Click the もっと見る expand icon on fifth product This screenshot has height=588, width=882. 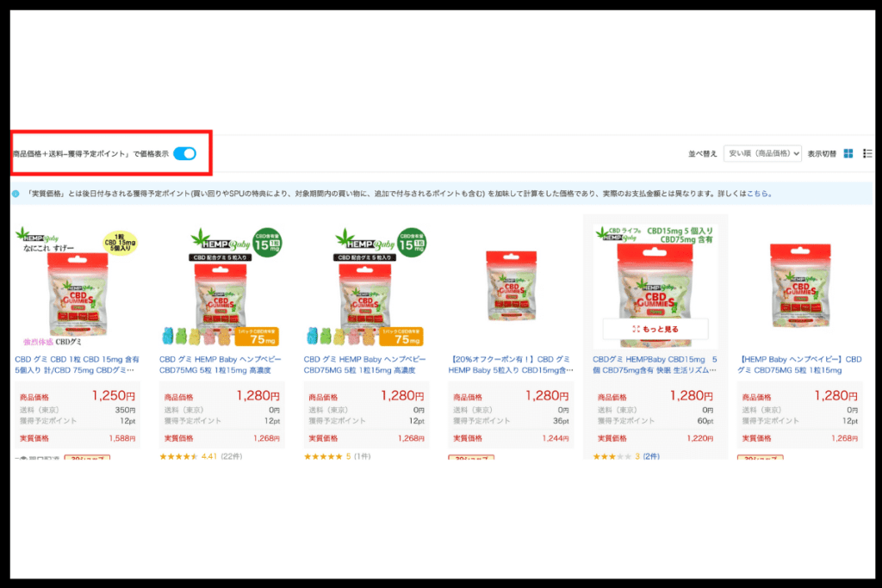coord(637,329)
